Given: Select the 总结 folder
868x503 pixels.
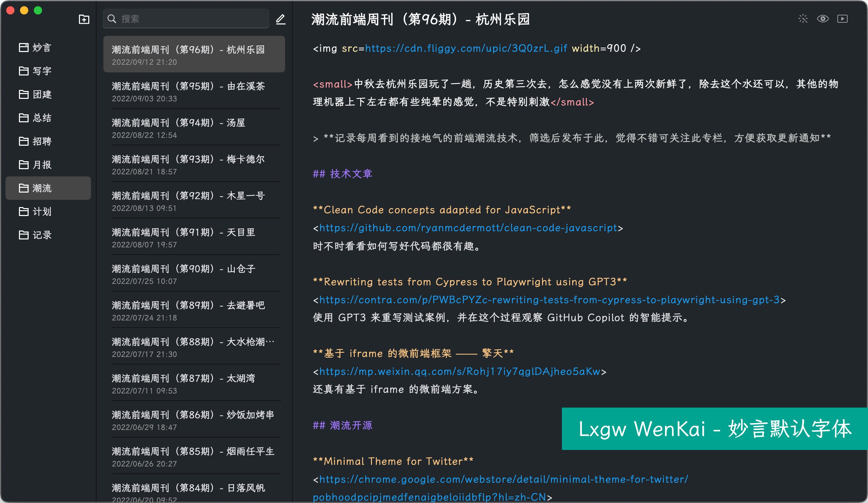Looking at the screenshot, I should coord(42,118).
